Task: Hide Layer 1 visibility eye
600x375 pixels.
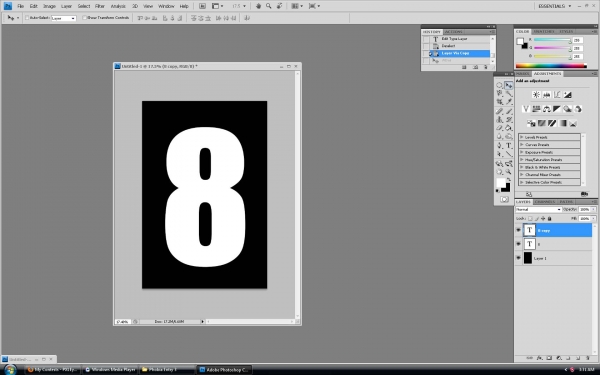Action: (518, 258)
